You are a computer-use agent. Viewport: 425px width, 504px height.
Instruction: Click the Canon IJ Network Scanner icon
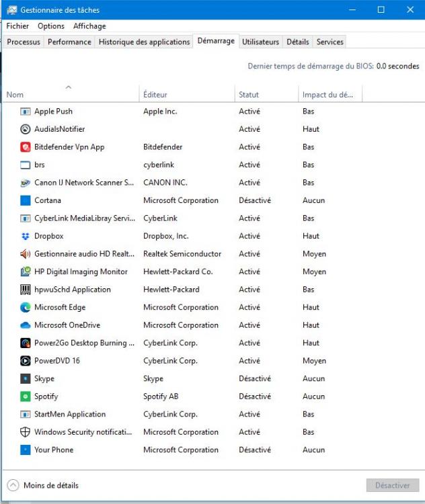[x=25, y=183]
